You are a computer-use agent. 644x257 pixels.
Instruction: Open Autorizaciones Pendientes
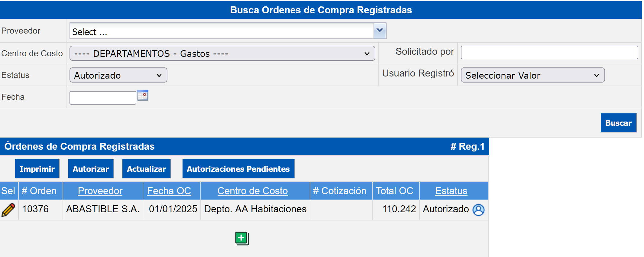pyautogui.click(x=238, y=169)
